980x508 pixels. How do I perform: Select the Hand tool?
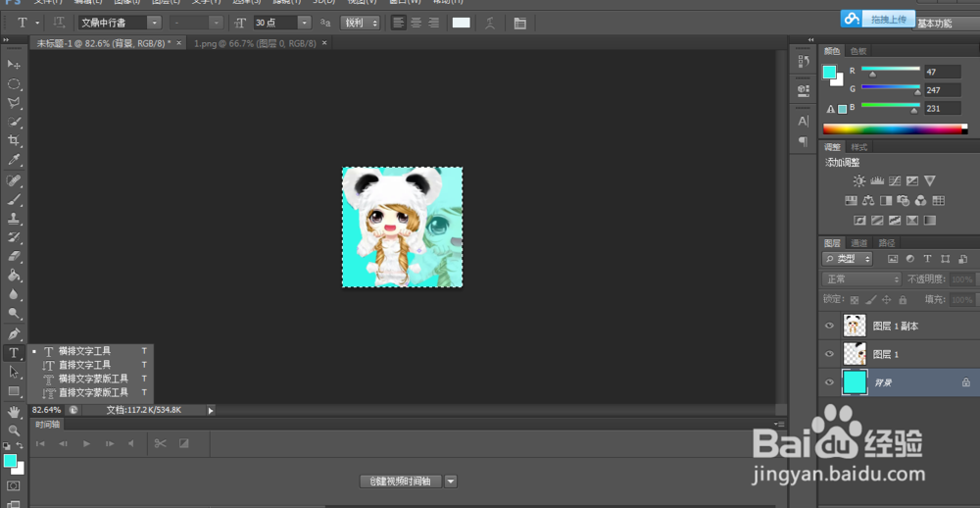click(14, 412)
